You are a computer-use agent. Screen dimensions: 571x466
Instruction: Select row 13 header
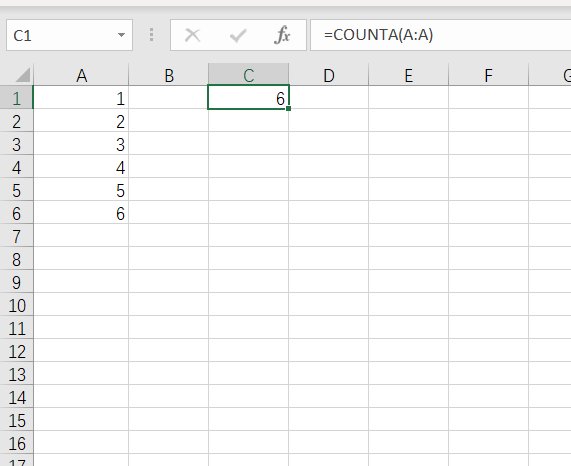(16, 374)
